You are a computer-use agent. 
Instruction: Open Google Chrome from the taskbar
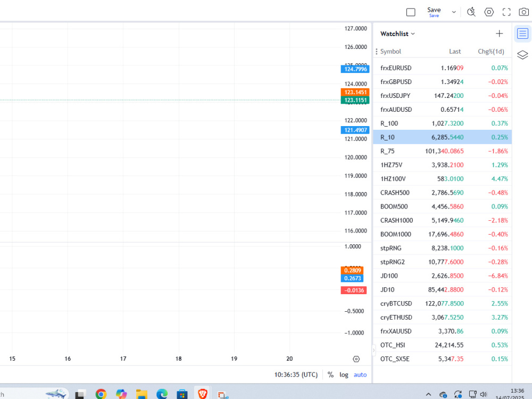tap(101, 394)
